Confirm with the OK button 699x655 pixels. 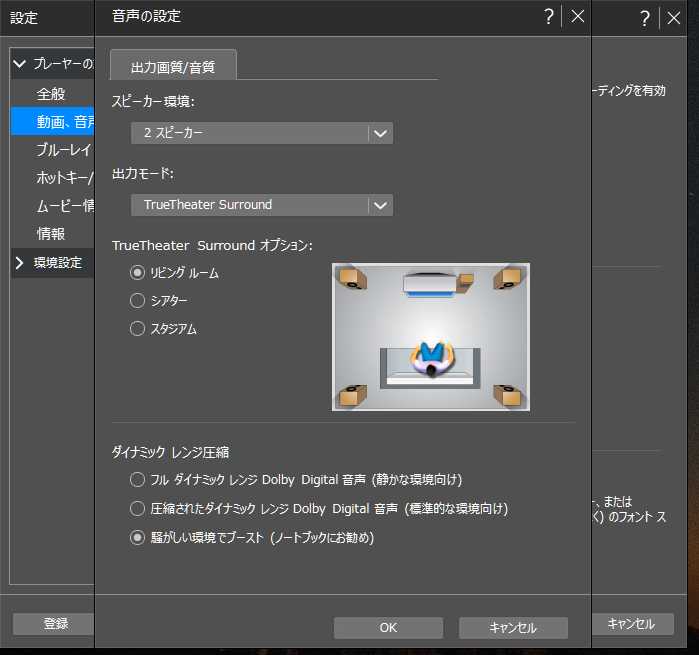click(x=388, y=628)
